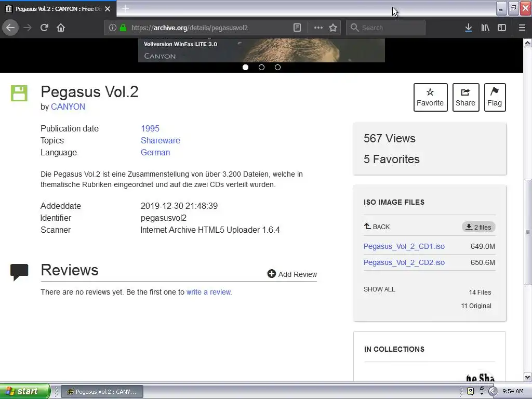This screenshot has width=532, height=399.
Task: Click the 5 Favorites text
Action: [x=392, y=159]
